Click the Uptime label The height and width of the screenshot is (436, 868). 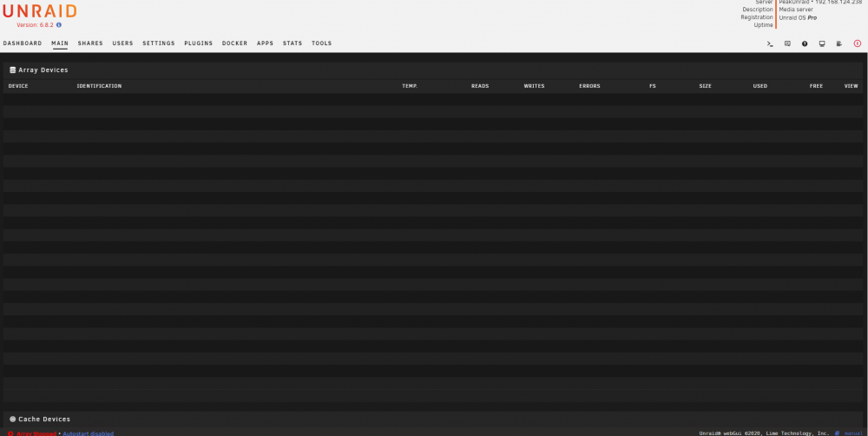point(763,25)
